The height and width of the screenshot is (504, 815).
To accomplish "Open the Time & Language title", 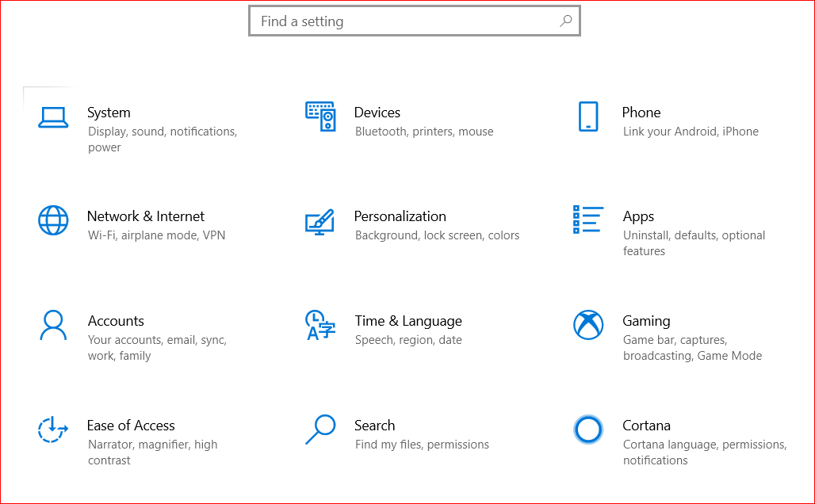I will coord(408,321).
